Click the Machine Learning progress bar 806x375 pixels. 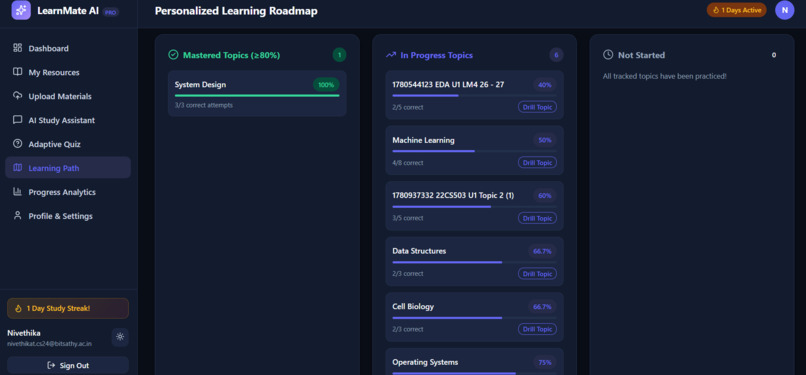click(x=474, y=151)
